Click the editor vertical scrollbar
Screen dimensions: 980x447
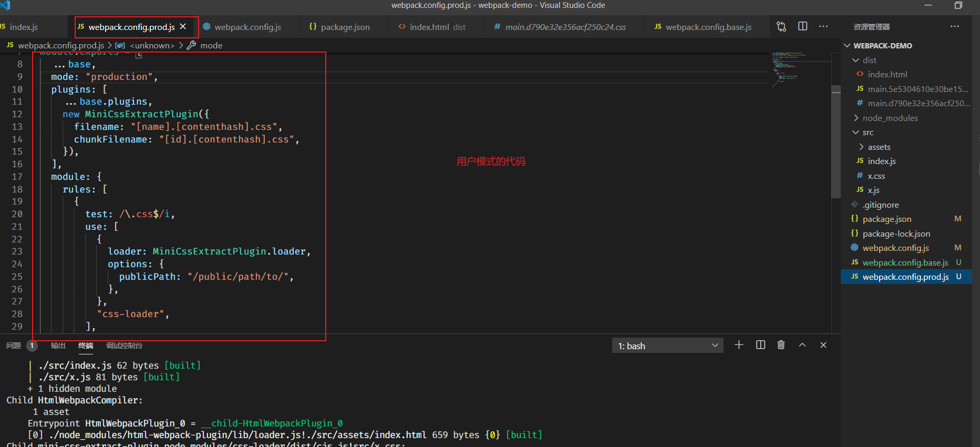pos(836,141)
